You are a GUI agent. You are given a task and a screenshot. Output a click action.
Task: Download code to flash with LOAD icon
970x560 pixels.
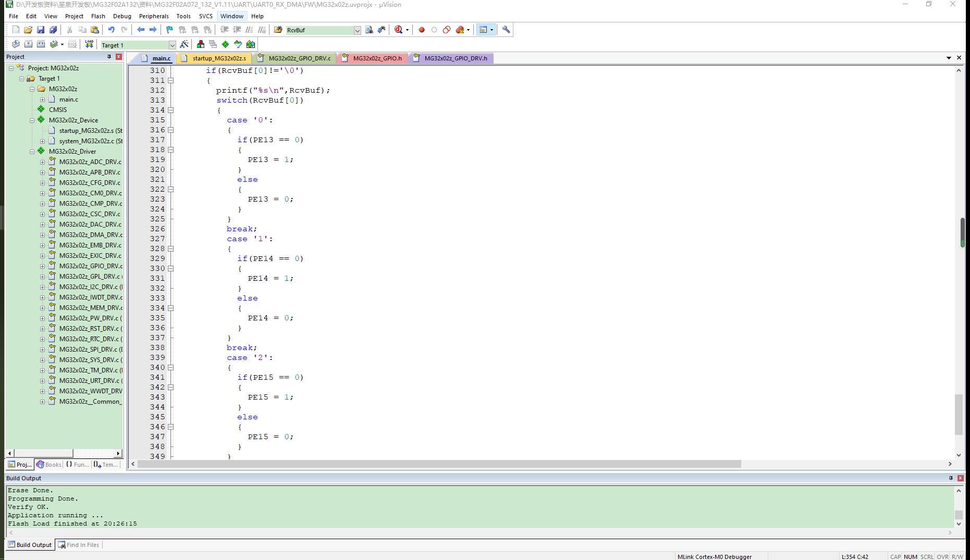pos(89,44)
